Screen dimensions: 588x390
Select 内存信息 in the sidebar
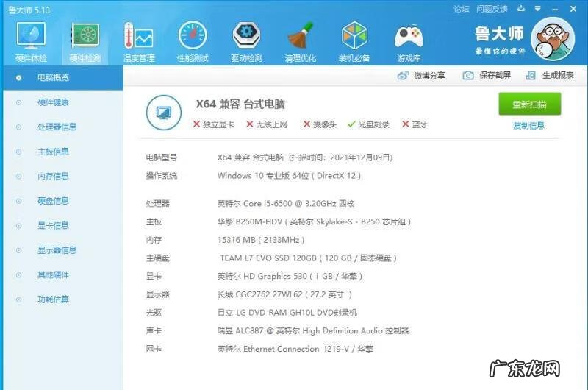[x=63, y=176]
